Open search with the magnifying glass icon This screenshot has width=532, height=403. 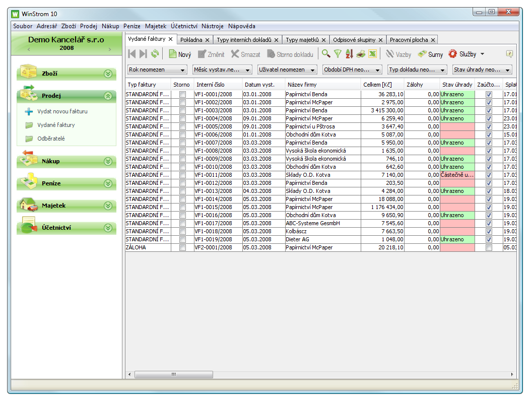tap(326, 53)
